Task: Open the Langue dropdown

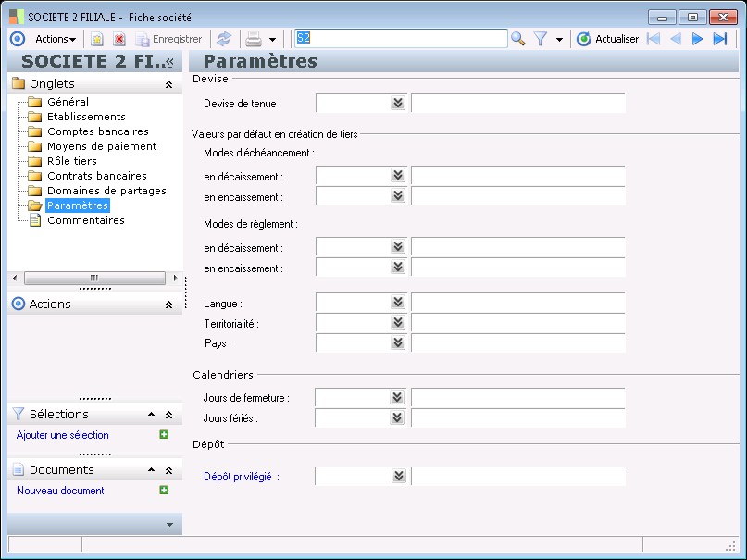Action: (x=398, y=303)
